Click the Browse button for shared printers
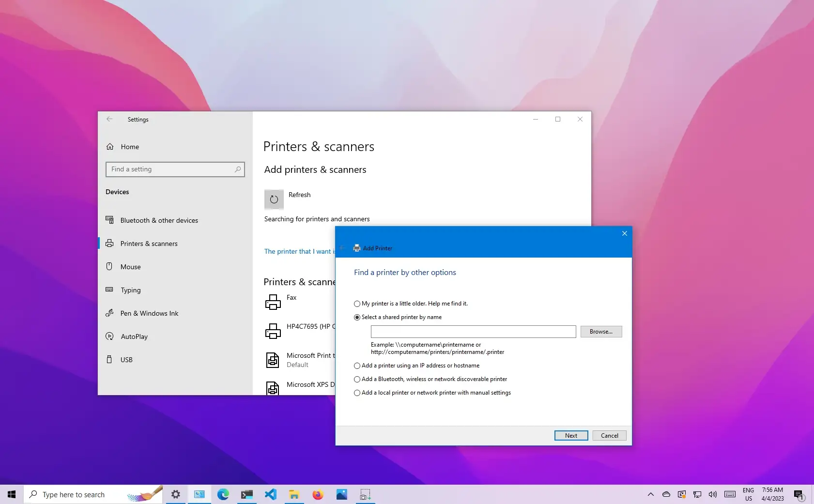The width and height of the screenshot is (814, 504). tap(600, 332)
